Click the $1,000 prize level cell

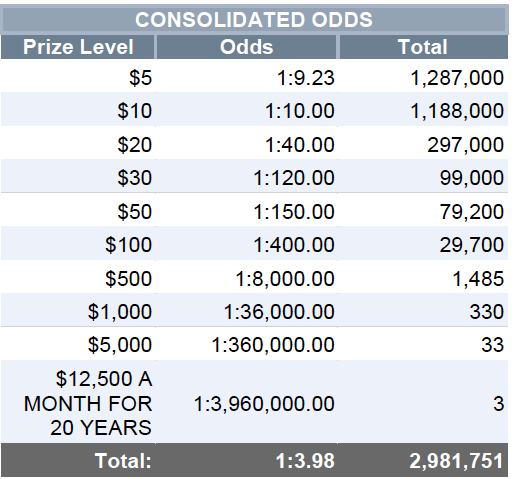(78, 311)
